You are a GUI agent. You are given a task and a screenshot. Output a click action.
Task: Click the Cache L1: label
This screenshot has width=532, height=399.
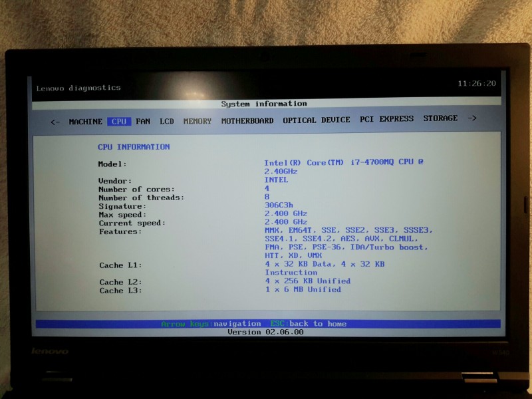pyautogui.click(x=120, y=265)
